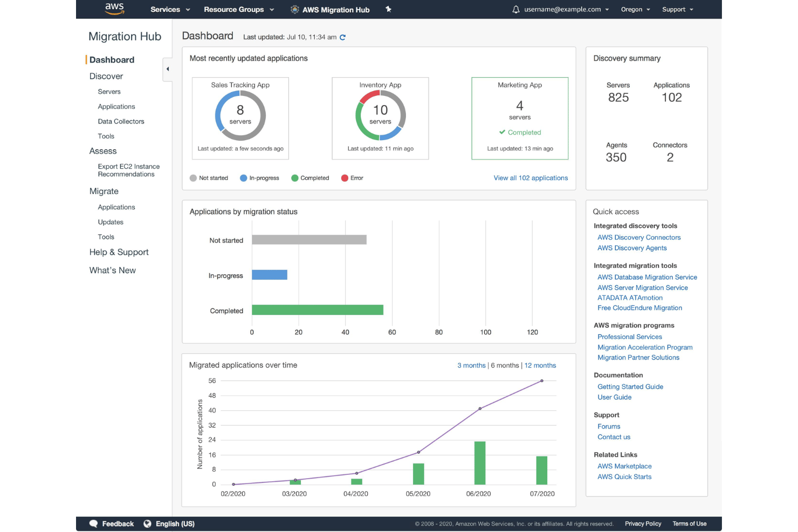Open the Marketing App card
Image resolution: width=798 pixels, height=532 pixels.
coord(520,118)
